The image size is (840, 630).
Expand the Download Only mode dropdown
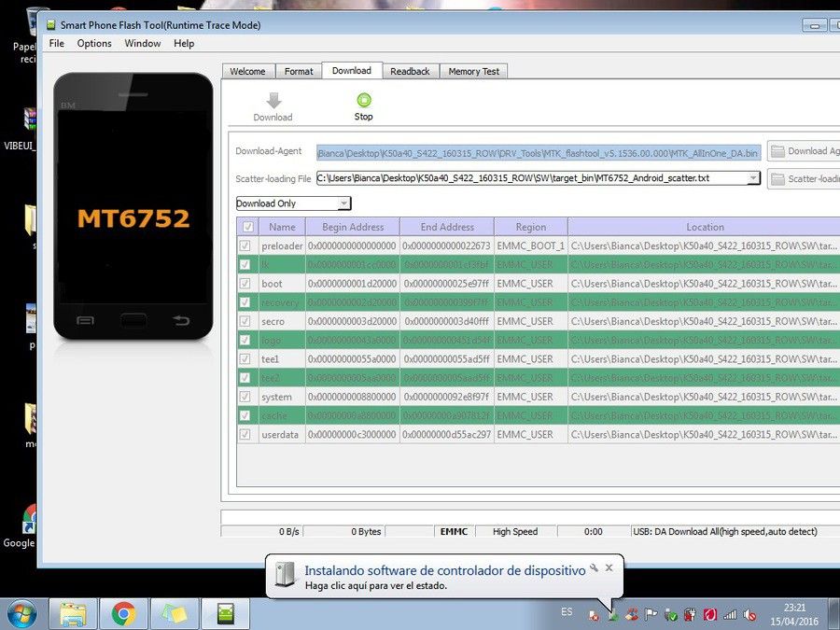pos(343,203)
